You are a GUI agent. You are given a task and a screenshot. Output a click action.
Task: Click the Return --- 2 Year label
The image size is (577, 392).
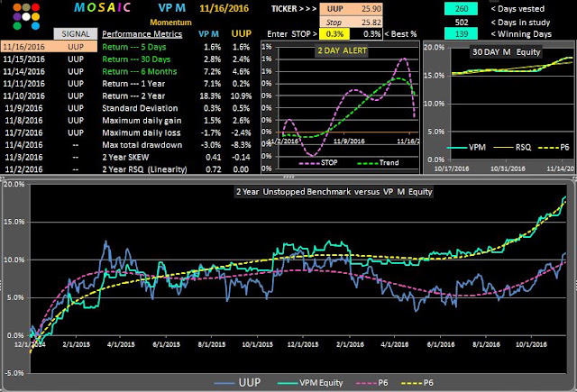133,96
